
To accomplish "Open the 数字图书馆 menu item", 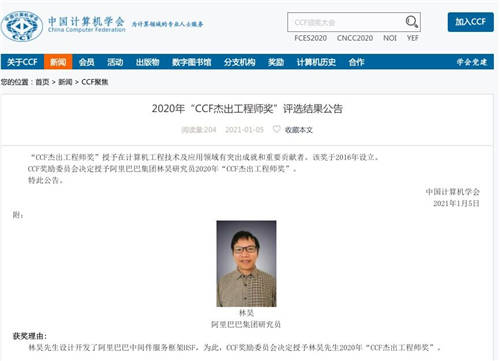I will (192, 62).
